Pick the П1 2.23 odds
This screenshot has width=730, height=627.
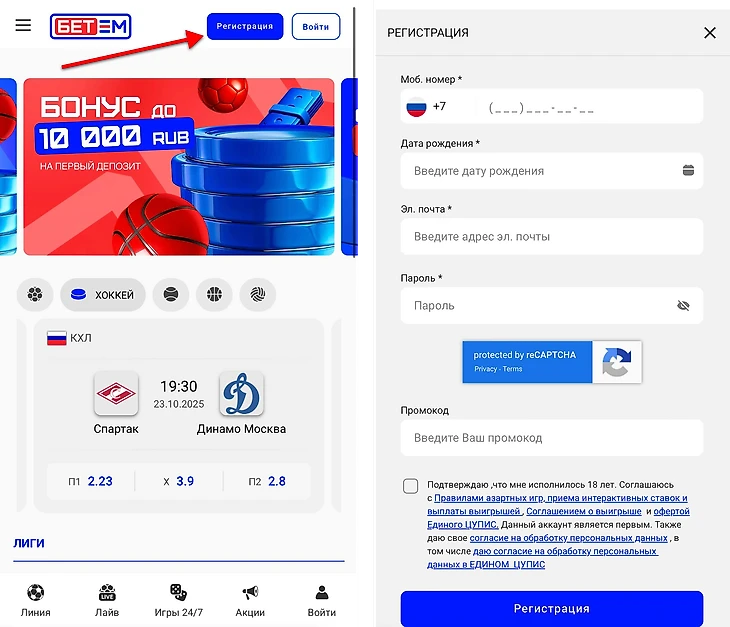point(91,481)
